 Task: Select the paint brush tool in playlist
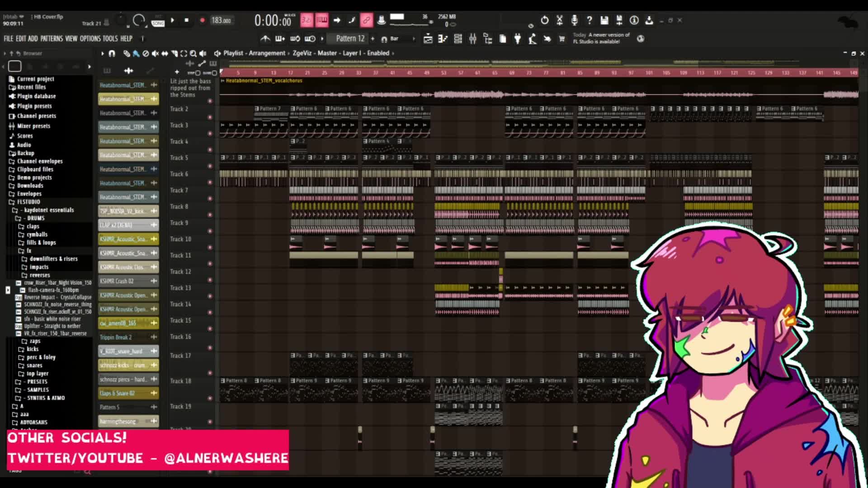[x=136, y=53]
